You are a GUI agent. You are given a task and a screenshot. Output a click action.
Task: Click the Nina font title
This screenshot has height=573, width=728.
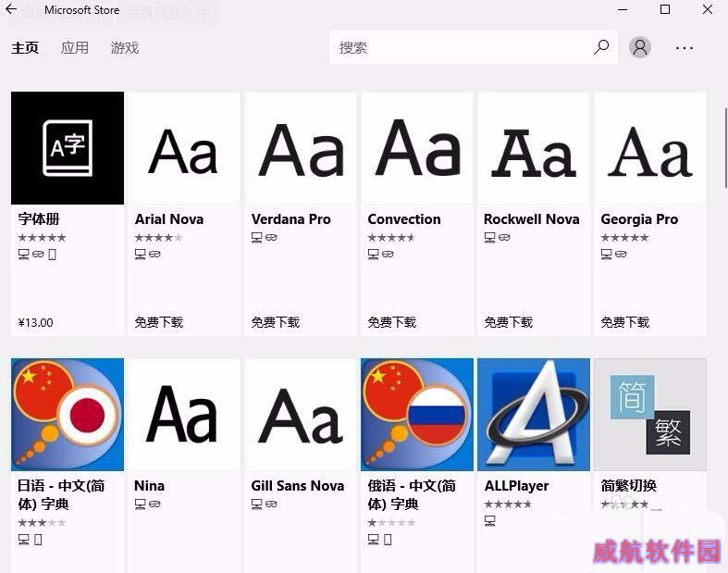(149, 486)
